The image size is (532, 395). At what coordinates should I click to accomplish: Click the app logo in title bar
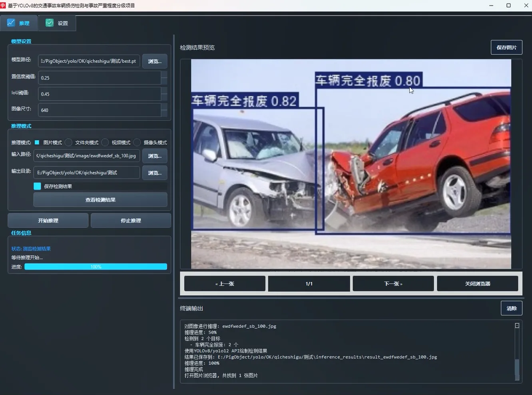[x=3, y=5]
